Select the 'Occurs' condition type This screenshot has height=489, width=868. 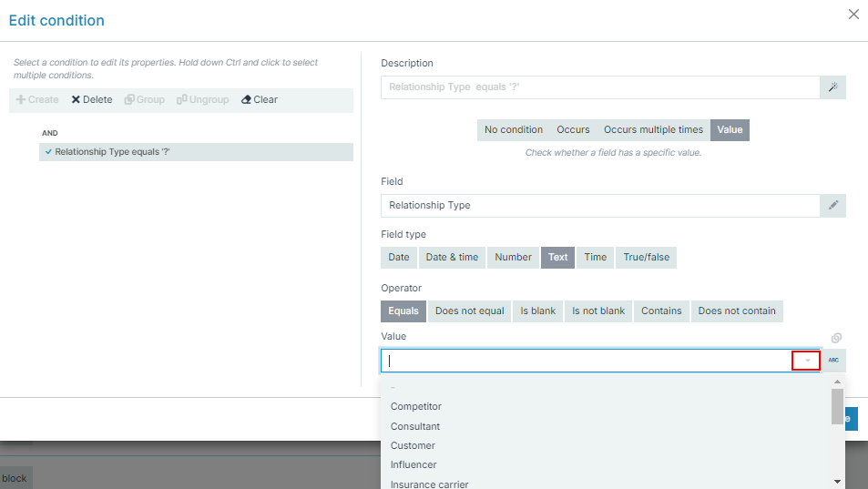[x=573, y=130]
